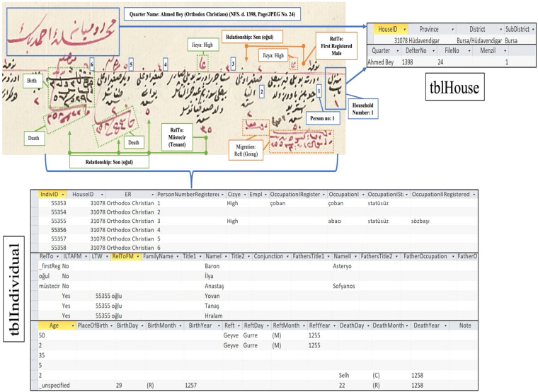The width and height of the screenshot is (538, 392).
Task: Click the Ahmed Bey quarter cell
Action: [381, 62]
